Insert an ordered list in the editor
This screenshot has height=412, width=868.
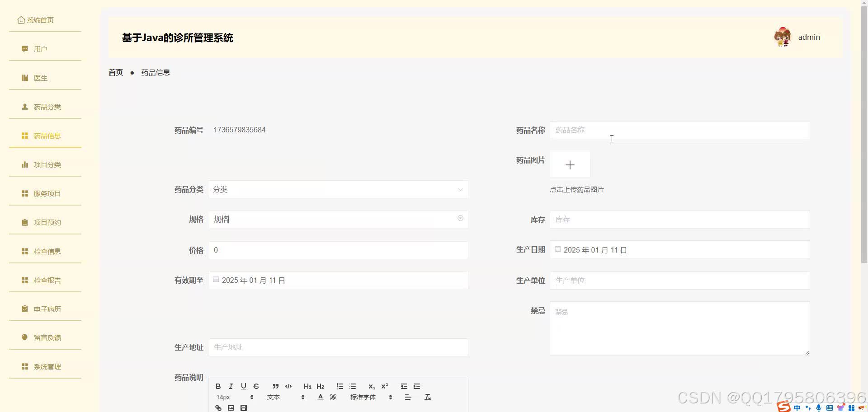[340, 386]
